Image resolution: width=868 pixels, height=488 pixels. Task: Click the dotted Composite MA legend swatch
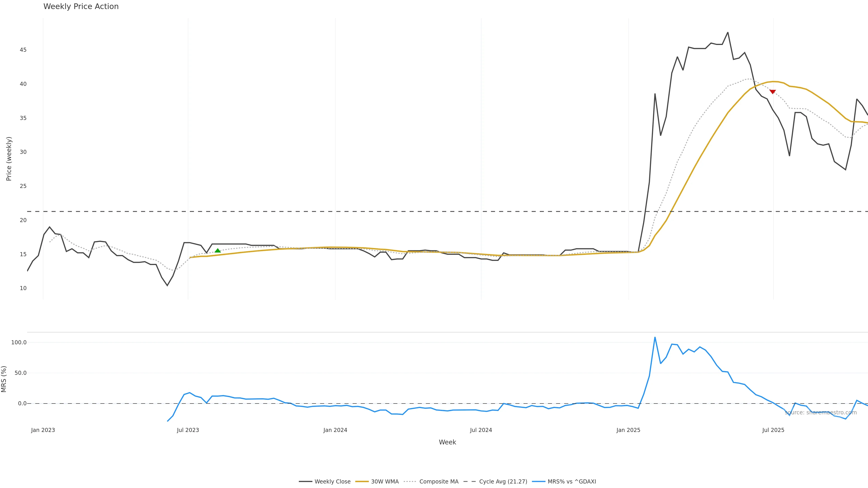(x=410, y=482)
